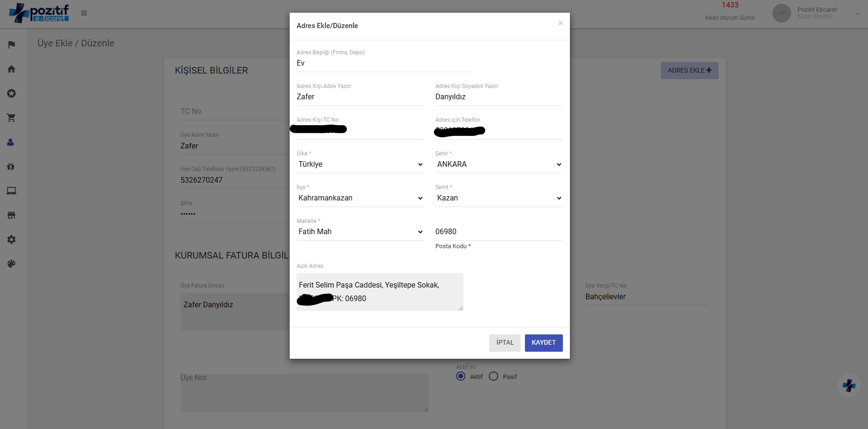Screen dimensions: 868x429
Task: Open the settings gear in sidebar
Action: coord(12,239)
